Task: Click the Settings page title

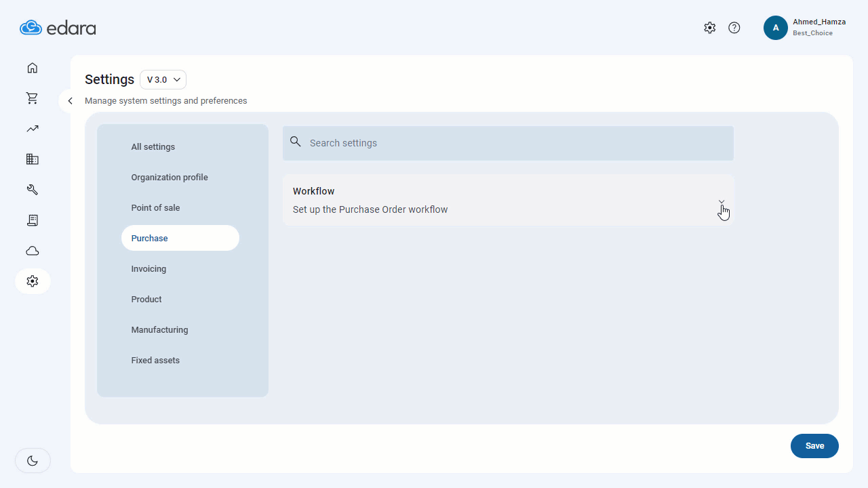Action: (x=109, y=79)
